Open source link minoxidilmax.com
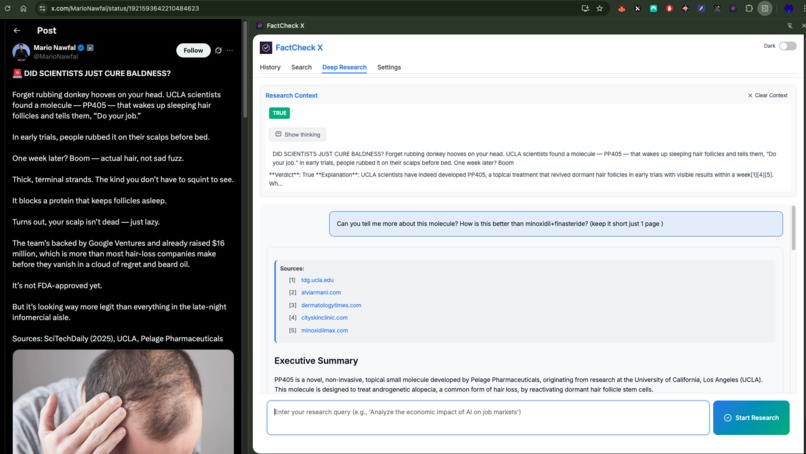 (x=324, y=331)
